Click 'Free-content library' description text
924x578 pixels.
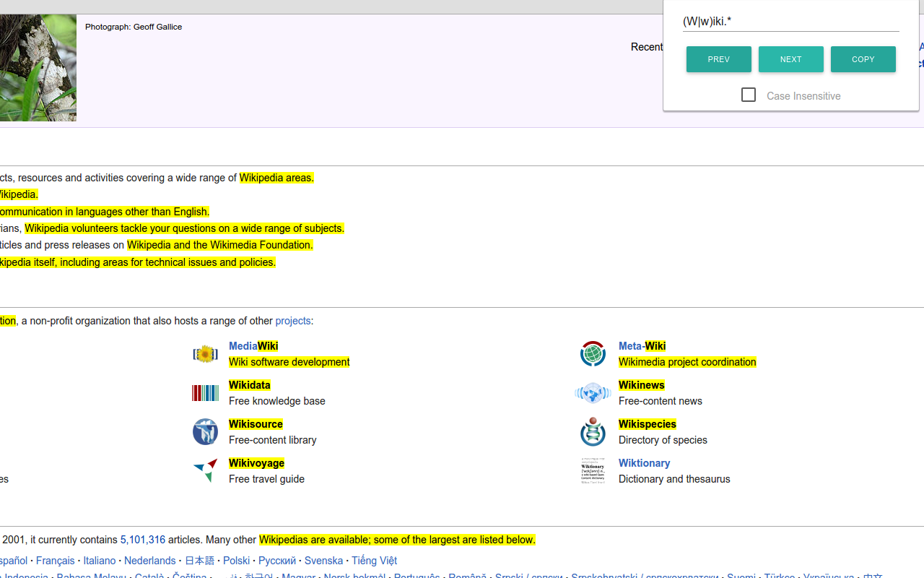273,440
